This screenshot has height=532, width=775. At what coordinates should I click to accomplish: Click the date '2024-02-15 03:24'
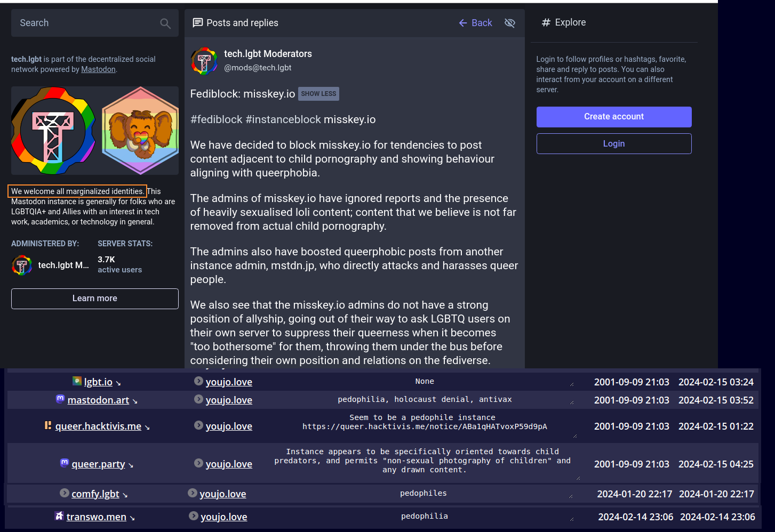point(716,382)
